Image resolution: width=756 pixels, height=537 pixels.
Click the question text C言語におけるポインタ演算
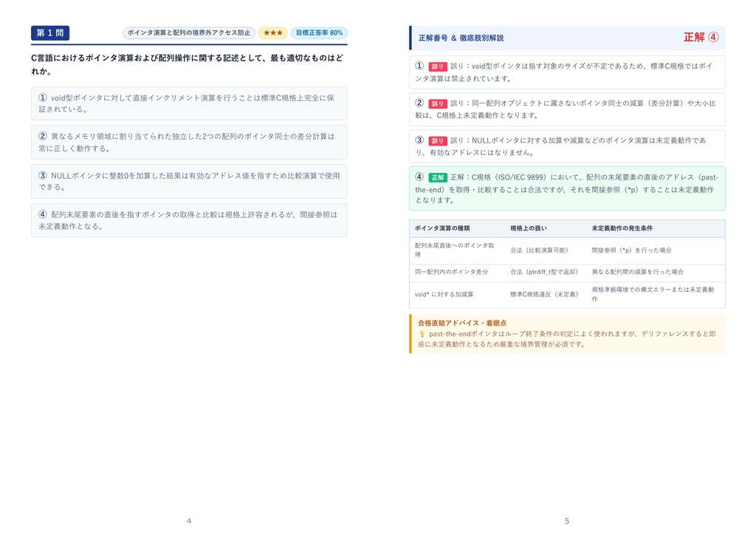(187, 64)
